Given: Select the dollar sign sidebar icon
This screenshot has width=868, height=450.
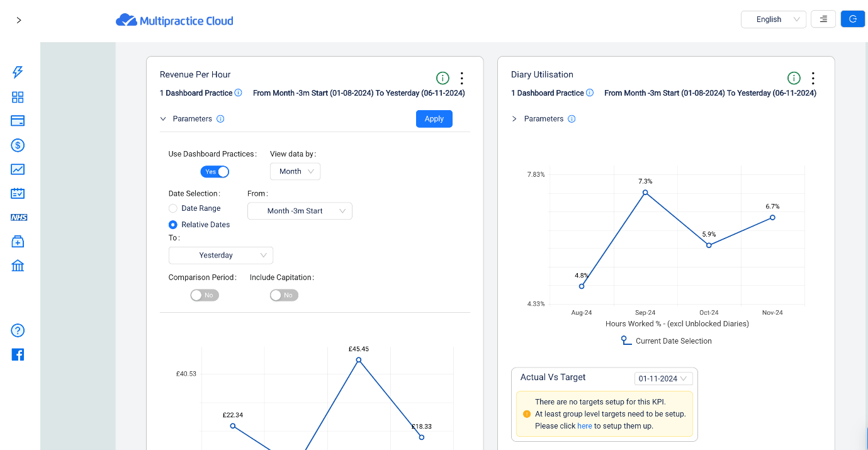Looking at the screenshot, I should (18, 145).
